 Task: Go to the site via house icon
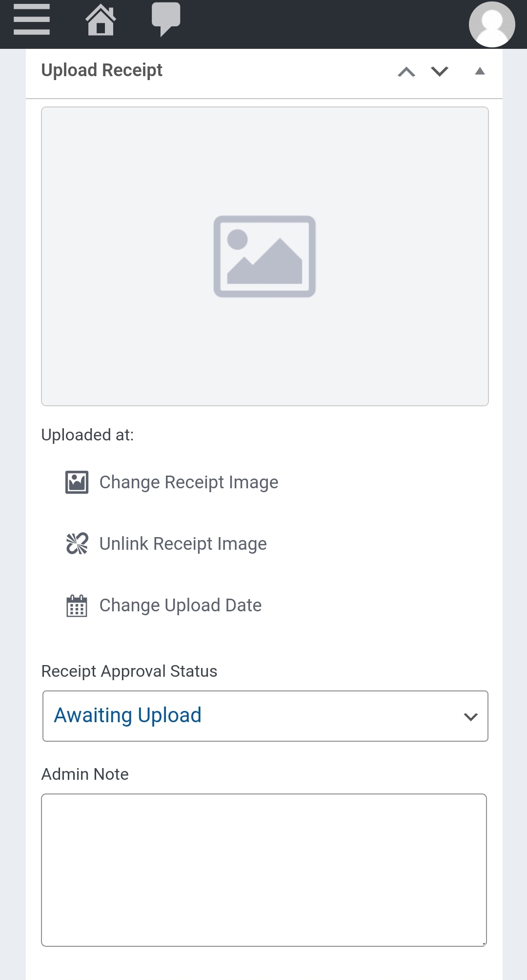point(101,20)
